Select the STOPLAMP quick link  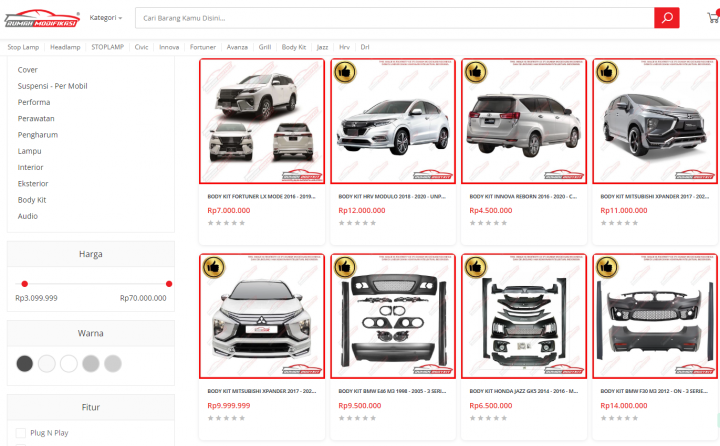[x=107, y=47]
